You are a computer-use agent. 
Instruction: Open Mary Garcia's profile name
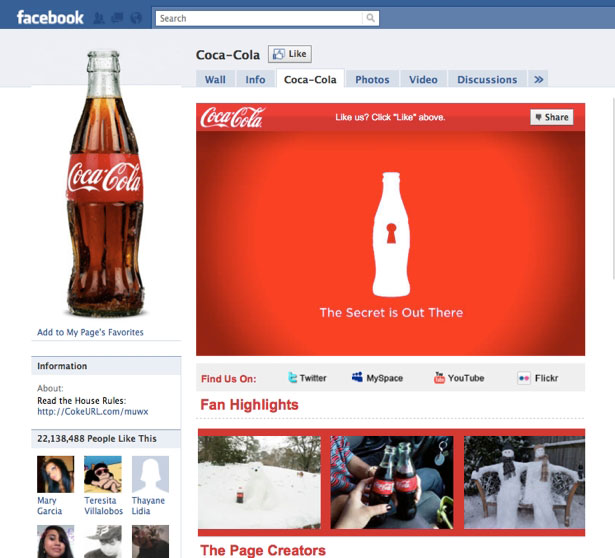coord(49,506)
